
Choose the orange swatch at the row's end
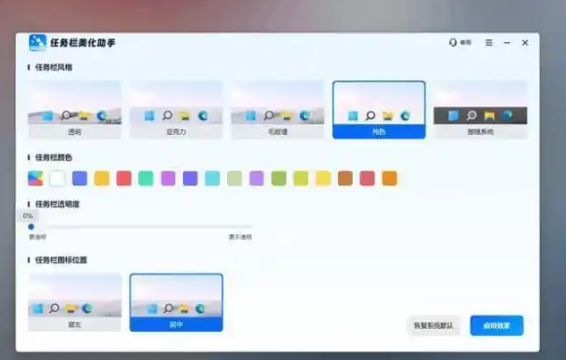pos(389,178)
